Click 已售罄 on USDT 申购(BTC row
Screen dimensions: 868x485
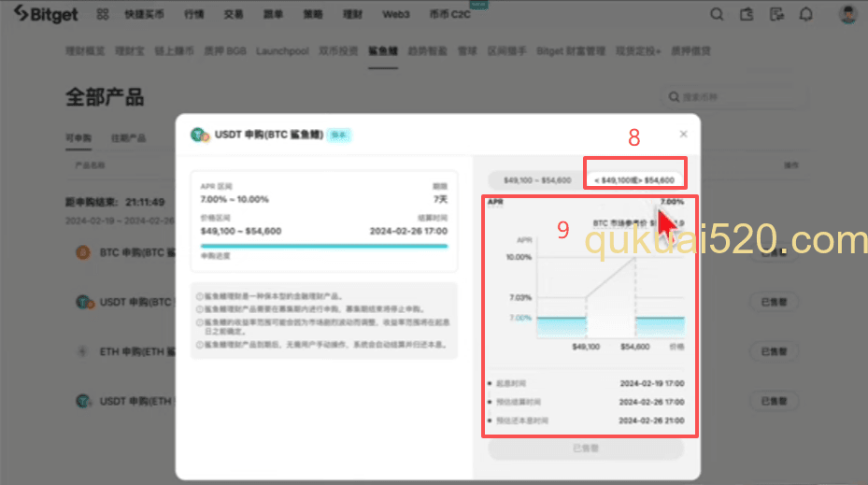(774, 302)
